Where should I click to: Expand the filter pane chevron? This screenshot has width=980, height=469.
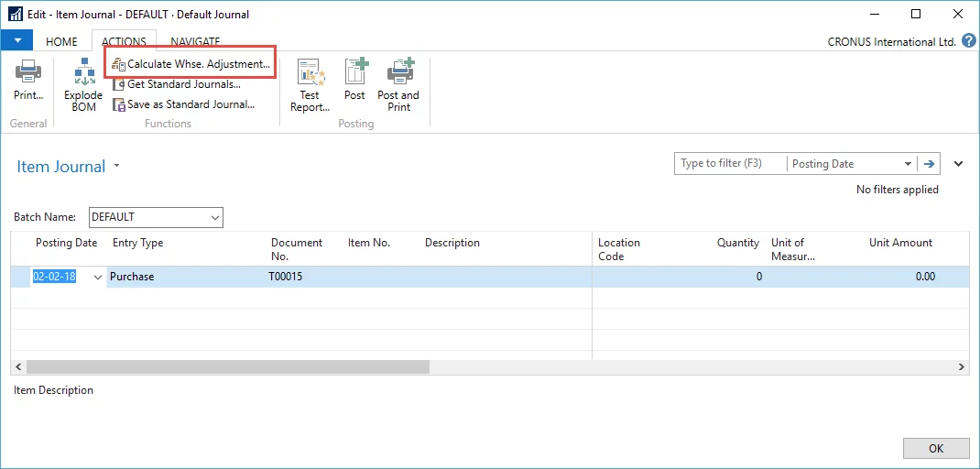click(x=959, y=164)
